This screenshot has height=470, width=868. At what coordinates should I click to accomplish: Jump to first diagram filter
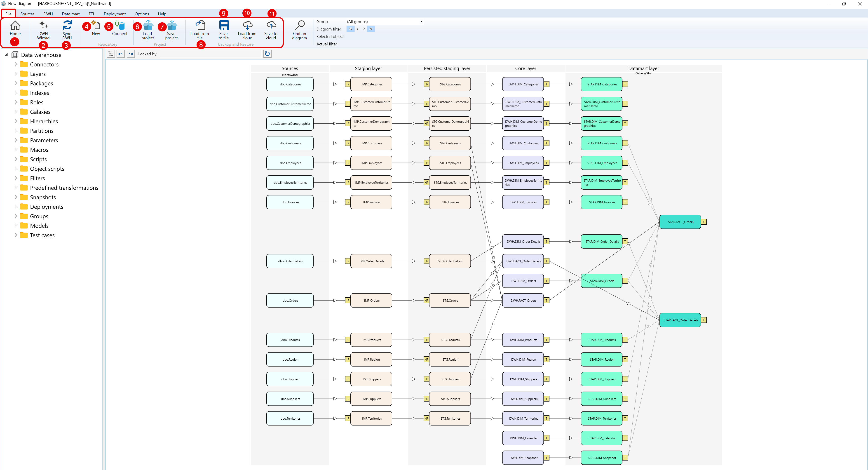(x=350, y=29)
